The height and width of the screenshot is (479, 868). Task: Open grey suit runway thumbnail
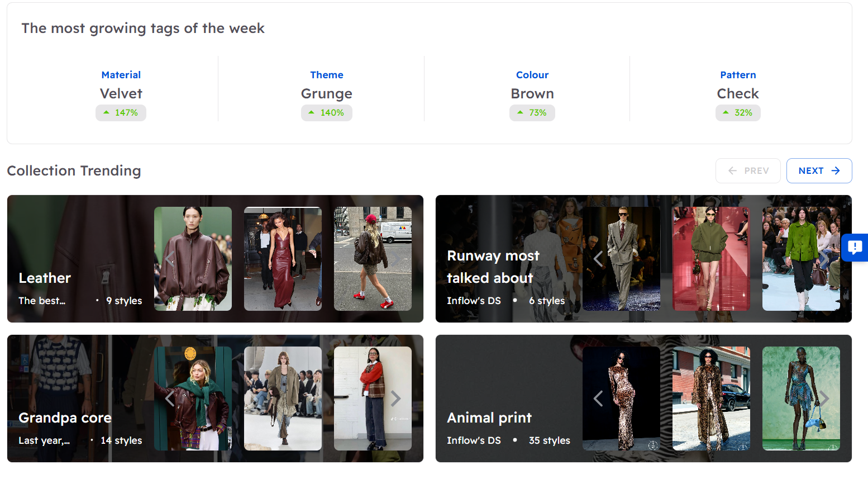click(x=621, y=259)
